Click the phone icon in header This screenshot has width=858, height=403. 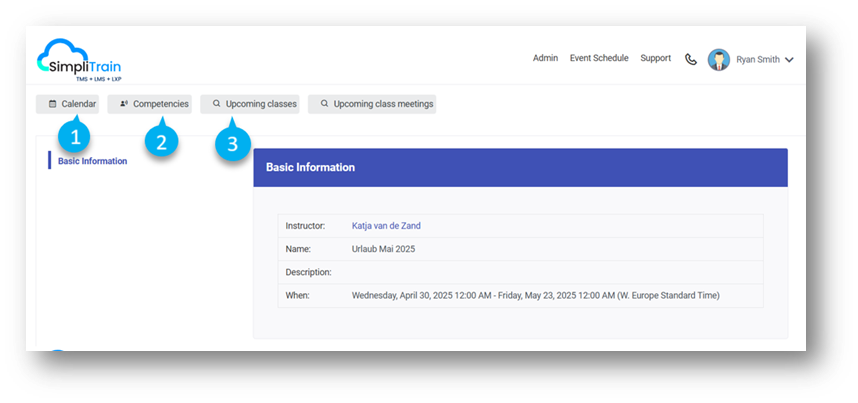tap(690, 59)
